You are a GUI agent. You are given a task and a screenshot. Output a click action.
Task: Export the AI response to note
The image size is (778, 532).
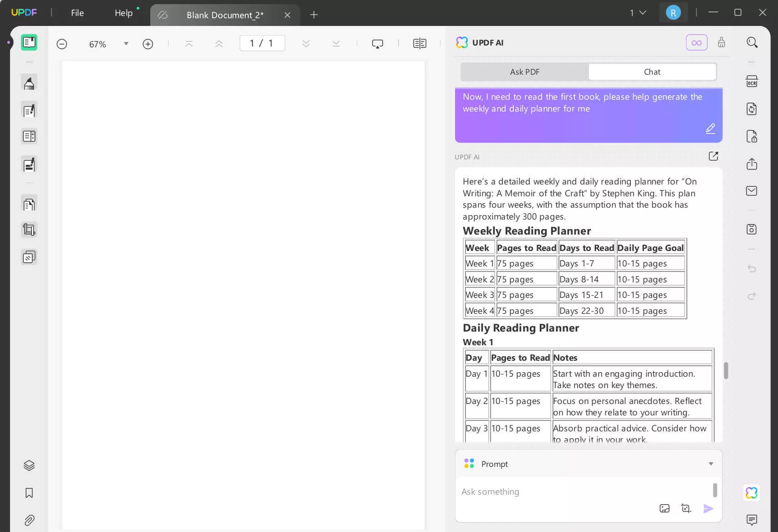pos(713,156)
